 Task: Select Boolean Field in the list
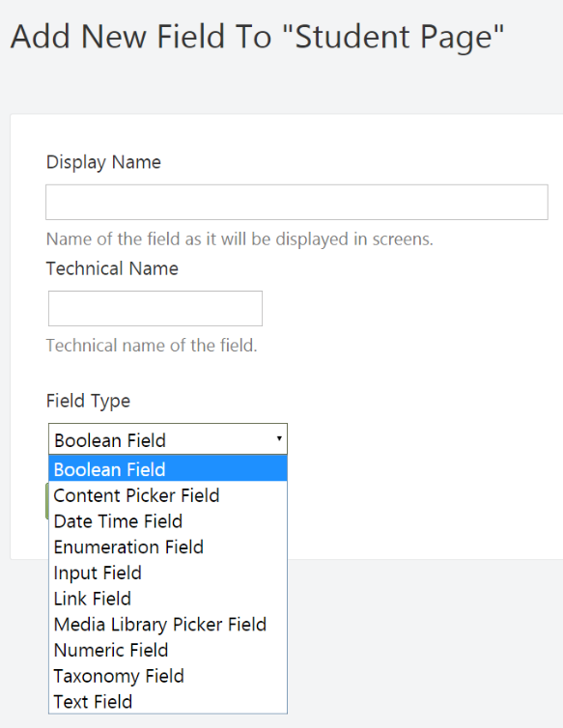point(168,469)
